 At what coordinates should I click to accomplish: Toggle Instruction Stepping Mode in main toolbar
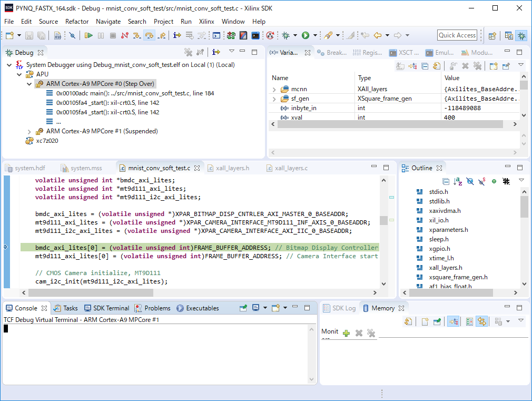tap(177, 35)
